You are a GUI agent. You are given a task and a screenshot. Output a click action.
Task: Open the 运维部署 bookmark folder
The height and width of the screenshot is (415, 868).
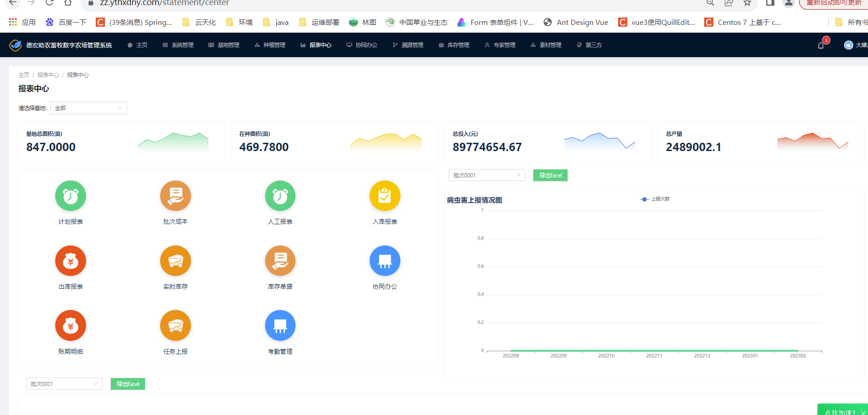pyautogui.click(x=319, y=22)
